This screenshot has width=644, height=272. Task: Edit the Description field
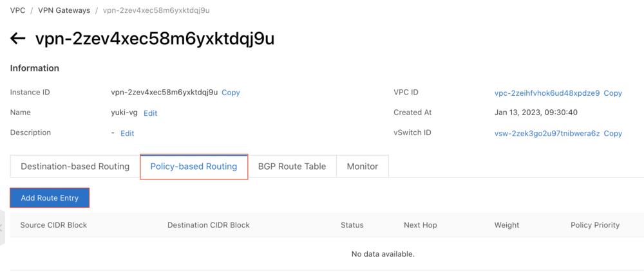coord(128,133)
